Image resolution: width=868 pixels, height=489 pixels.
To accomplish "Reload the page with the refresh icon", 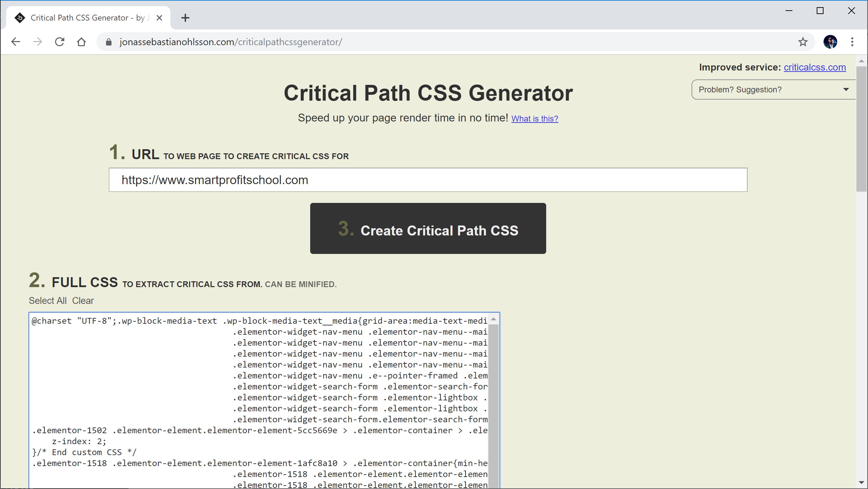I will pyautogui.click(x=60, y=42).
